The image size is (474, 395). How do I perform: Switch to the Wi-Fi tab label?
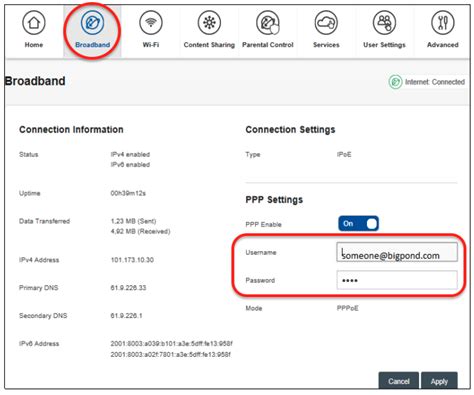151,45
